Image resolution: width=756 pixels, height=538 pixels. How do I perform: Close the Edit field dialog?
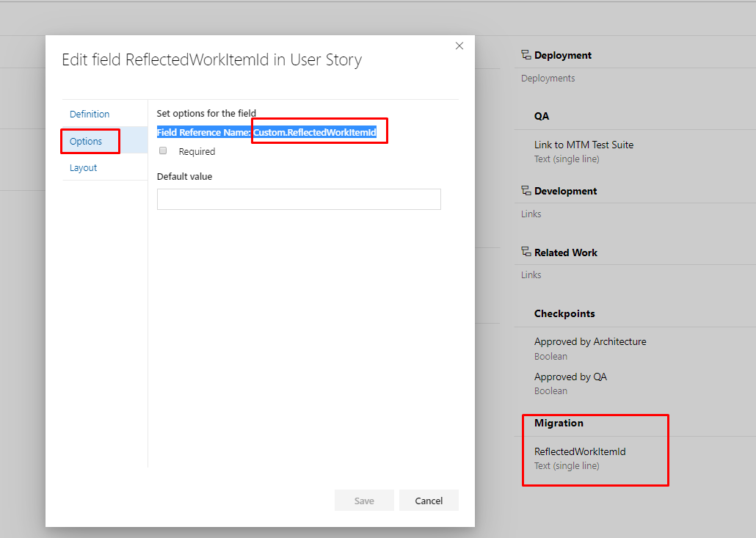point(459,46)
